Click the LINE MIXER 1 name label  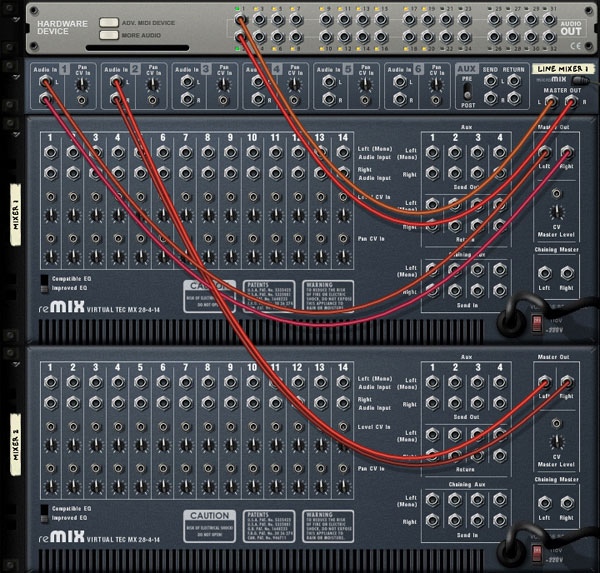(562, 69)
